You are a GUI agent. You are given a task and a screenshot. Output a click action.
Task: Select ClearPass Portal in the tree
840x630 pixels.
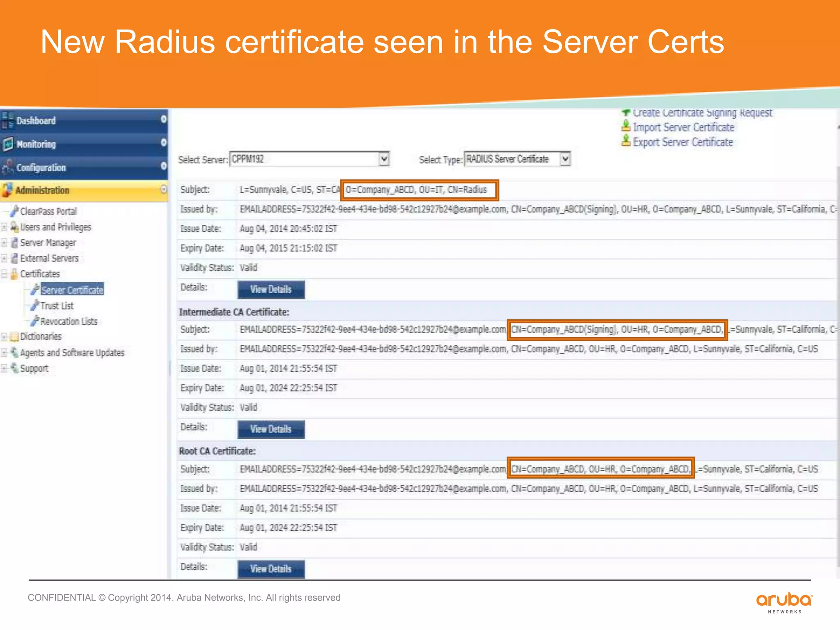click(x=48, y=211)
